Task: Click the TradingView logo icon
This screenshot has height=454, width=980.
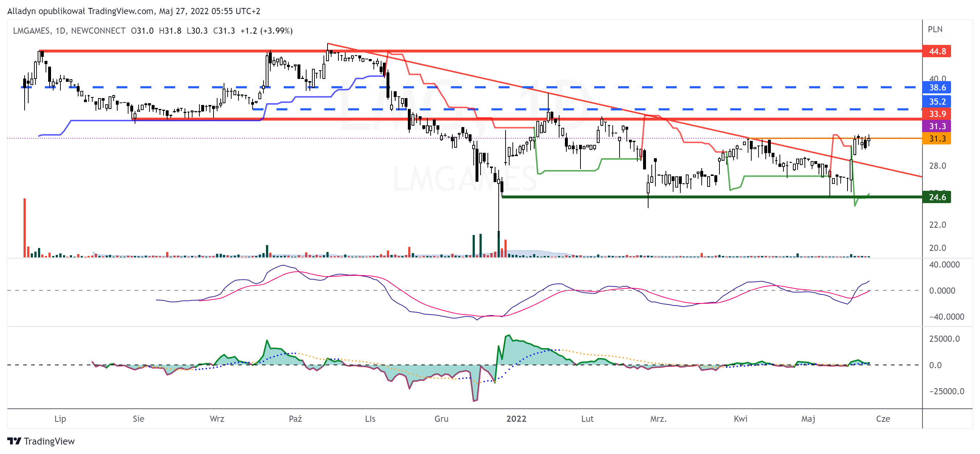Action: pyautogui.click(x=14, y=441)
